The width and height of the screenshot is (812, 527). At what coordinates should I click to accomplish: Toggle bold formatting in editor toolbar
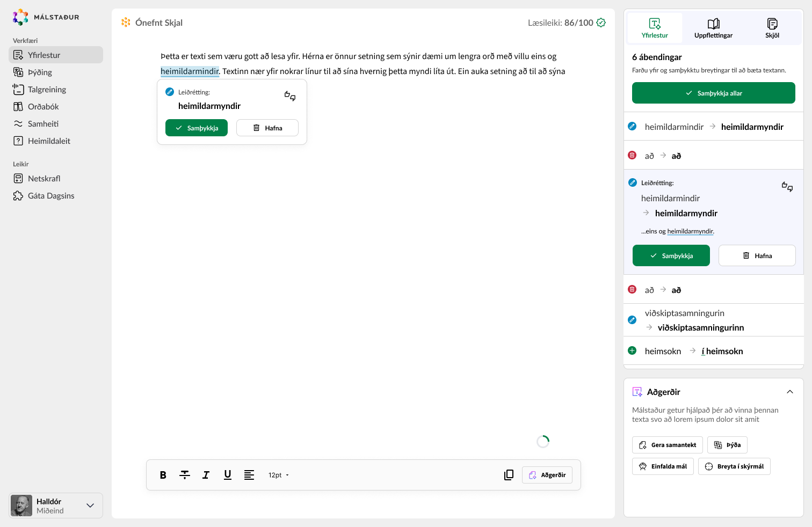(x=163, y=475)
